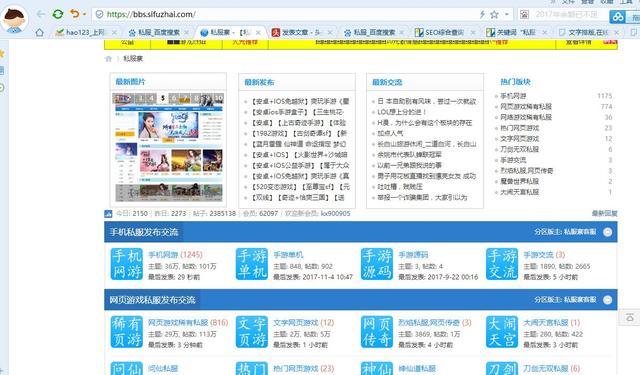
Task: Click the orange undo arrow icon
Action: point(74,14)
